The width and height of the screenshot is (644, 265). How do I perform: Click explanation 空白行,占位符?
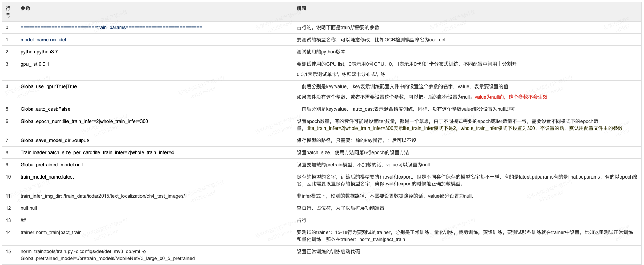340,208
